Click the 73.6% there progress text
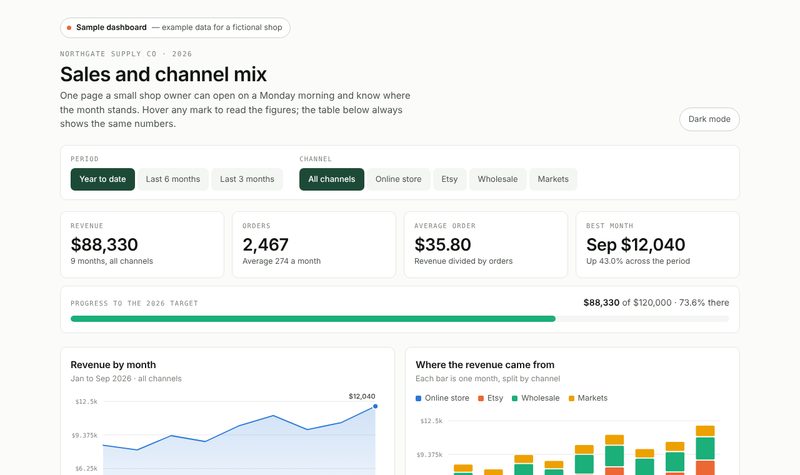Screen dimensions: 800x475 pos(704,303)
